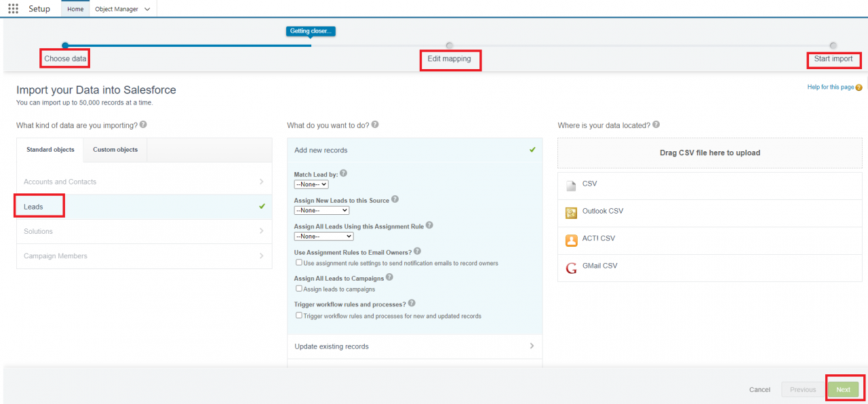The height and width of the screenshot is (404, 868).
Task: Click the Choose data step circle
Action: (x=65, y=45)
